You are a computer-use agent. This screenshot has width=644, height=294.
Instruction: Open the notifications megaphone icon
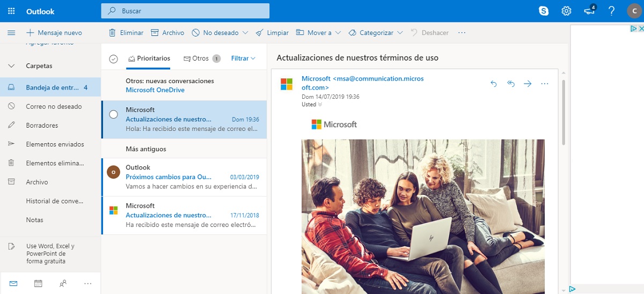click(589, 11)
